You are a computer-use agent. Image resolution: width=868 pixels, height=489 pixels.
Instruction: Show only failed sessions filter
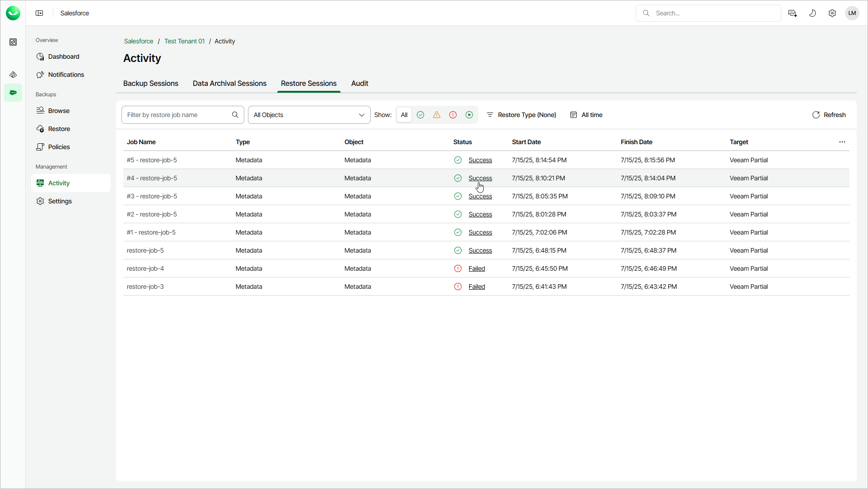tap(453, 115)
